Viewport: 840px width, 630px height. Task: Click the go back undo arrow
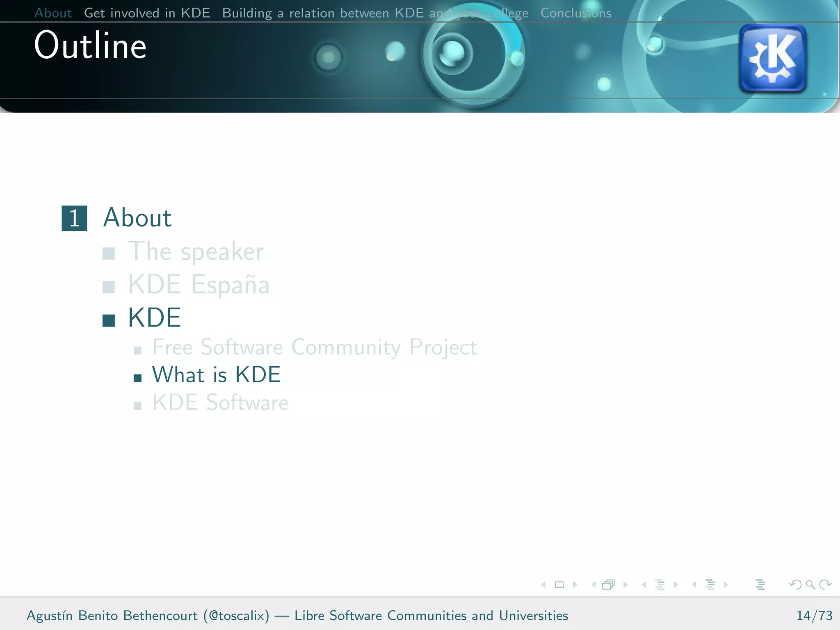coord(795,584)
